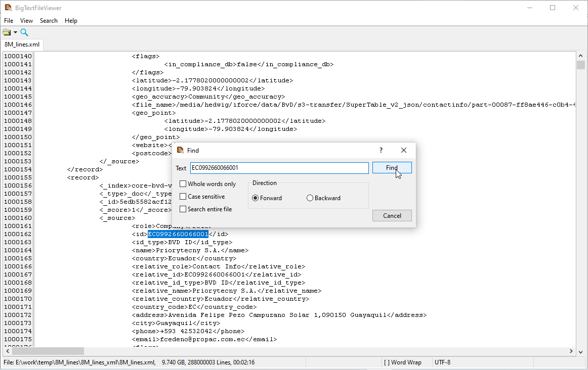
Task: Click the address Avenida Felipe Pezo line
Action: click(279, 315)
